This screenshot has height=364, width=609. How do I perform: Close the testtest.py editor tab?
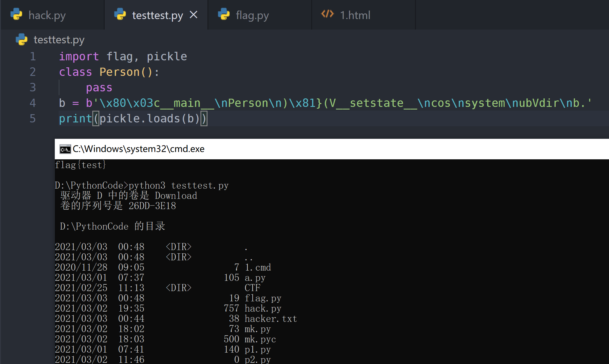click(193, 15)
